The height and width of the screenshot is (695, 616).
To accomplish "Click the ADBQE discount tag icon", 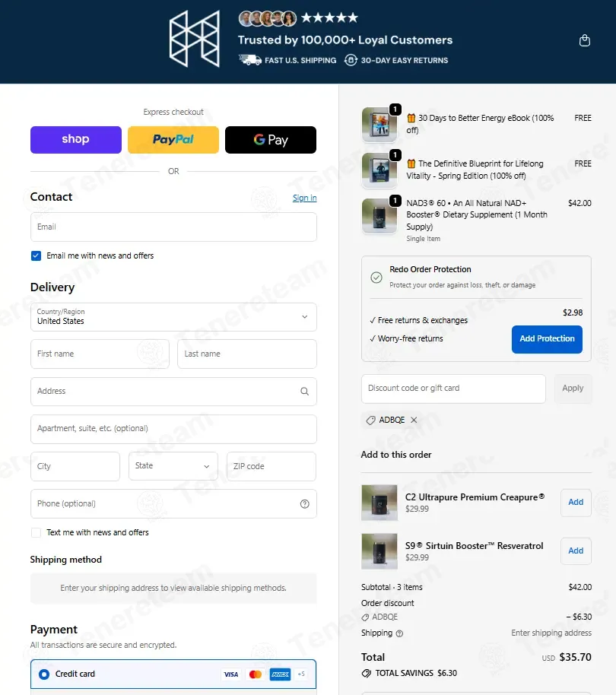I will click(x=370, y=420).
